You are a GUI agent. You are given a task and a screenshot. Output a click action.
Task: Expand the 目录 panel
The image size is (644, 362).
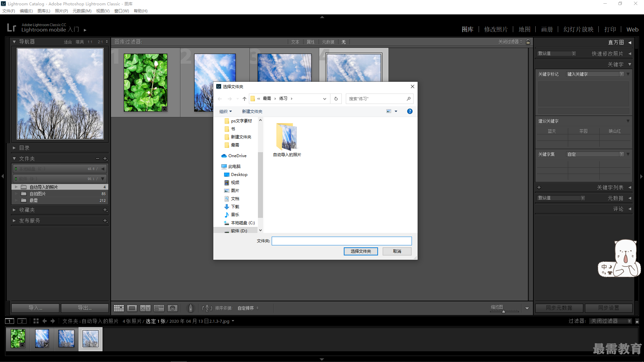pos(14,148)
